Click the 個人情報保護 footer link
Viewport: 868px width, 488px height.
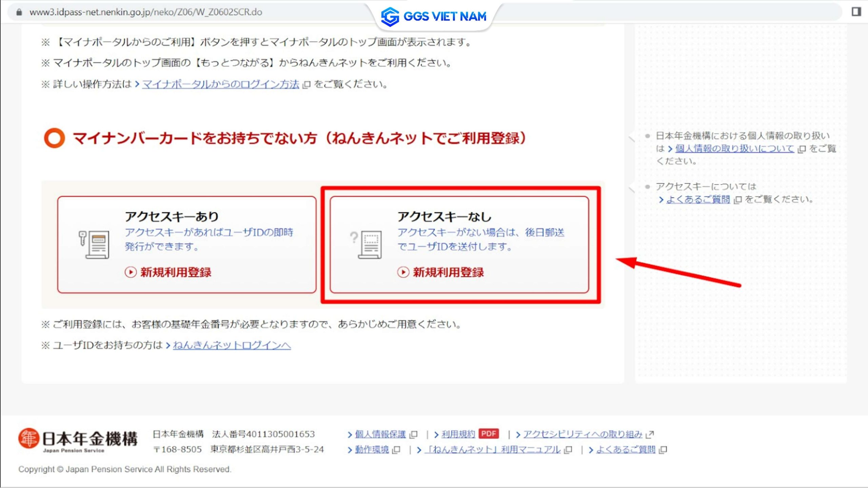click(380, 434)
